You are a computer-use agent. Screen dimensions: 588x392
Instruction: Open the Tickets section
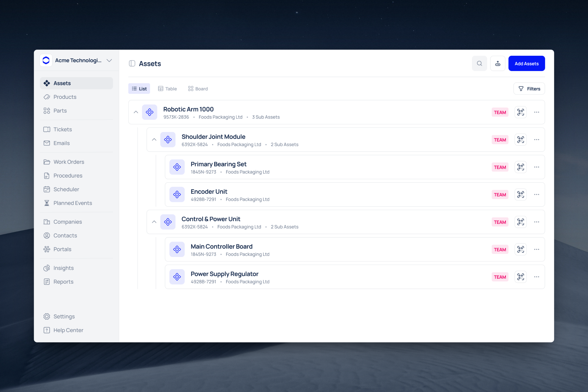tap(62, 129)
